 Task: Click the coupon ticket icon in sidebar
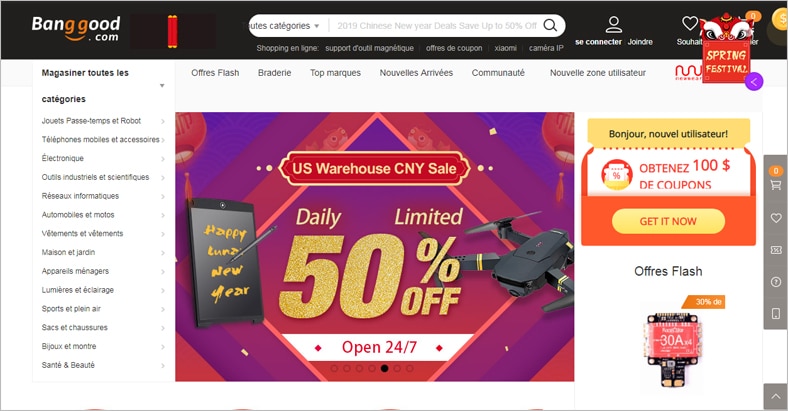(x=776, y=250)
